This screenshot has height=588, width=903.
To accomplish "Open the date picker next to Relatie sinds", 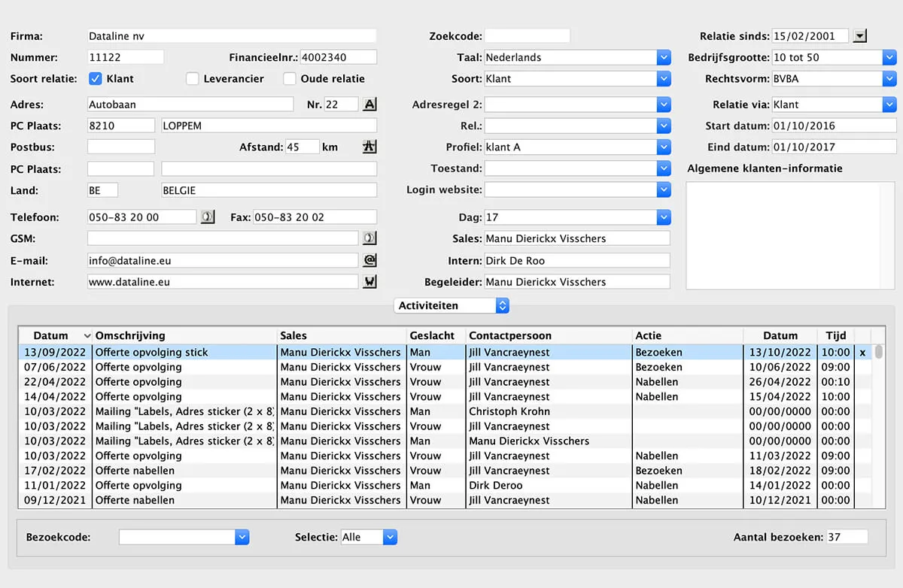I will point(861,35).
